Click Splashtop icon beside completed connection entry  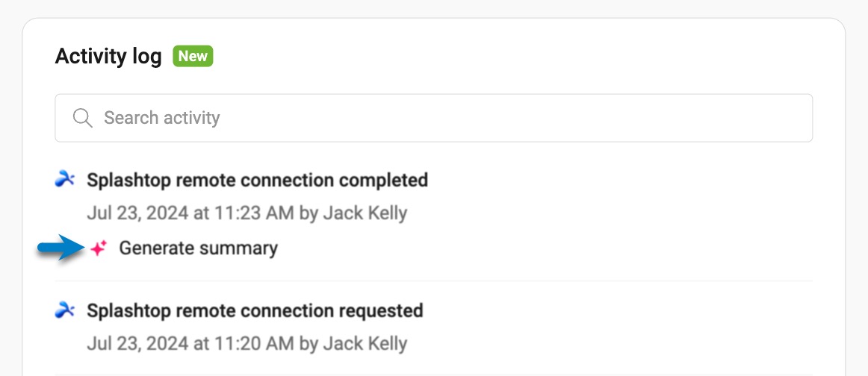tap(65, 179)
